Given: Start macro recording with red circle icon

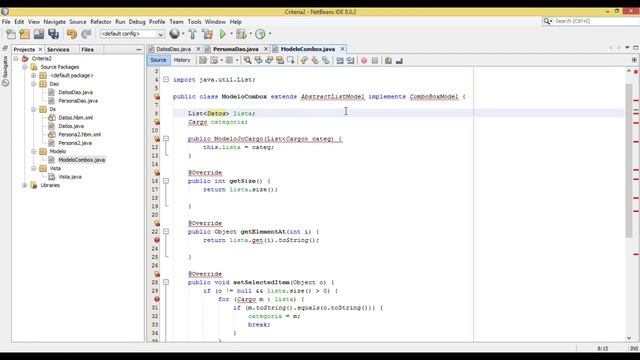Looking at the screenshot, I should pyautogui.click(x=364, y=60).
